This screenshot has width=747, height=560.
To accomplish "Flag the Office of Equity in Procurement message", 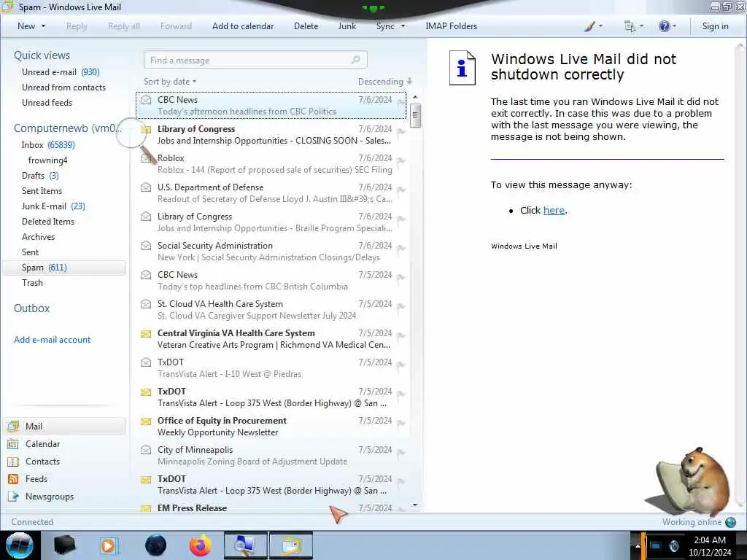I will click(400, 424).
